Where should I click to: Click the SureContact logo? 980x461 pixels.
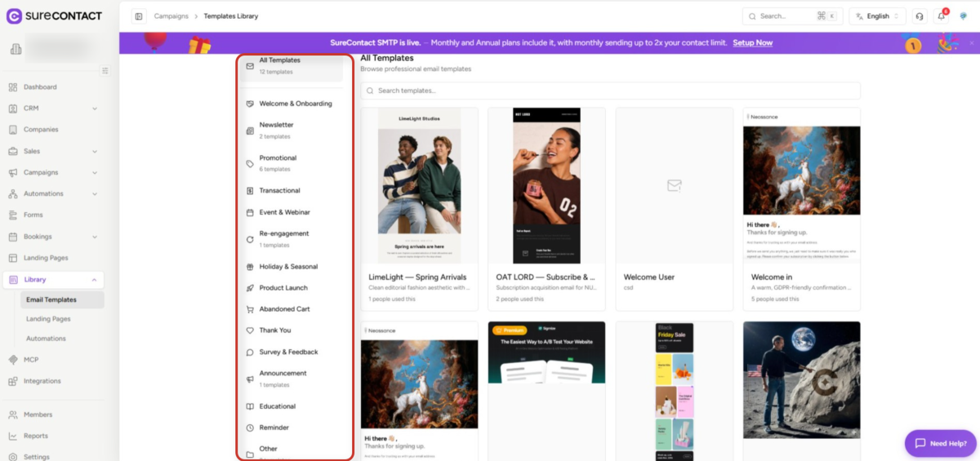[x=54, y=16]
